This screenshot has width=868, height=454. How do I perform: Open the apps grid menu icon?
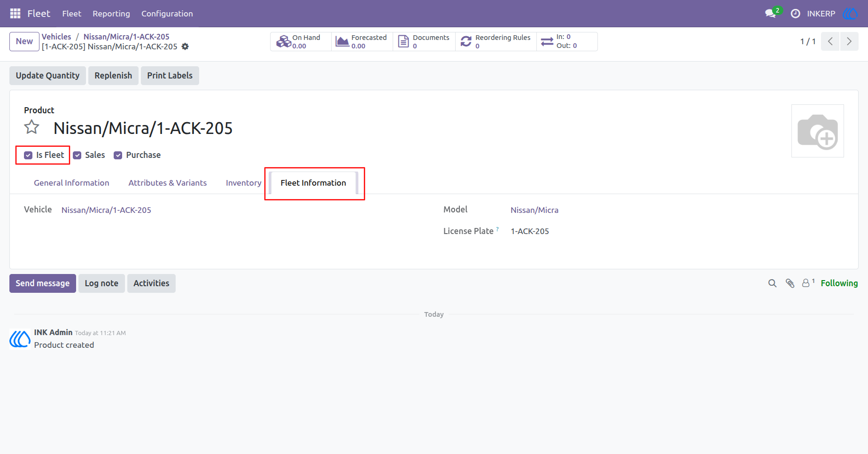[15, 14]
